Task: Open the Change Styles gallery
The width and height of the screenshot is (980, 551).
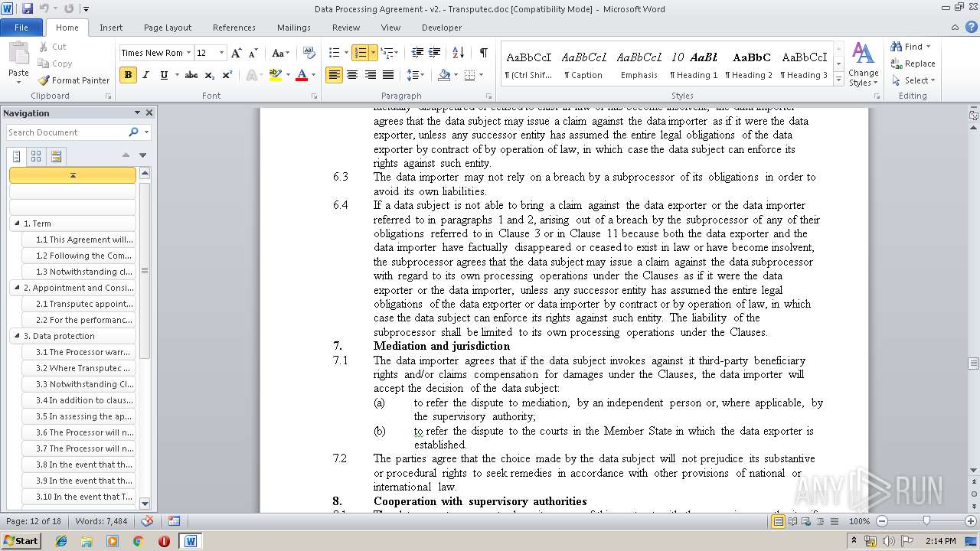Action: (x=863, y=65)
